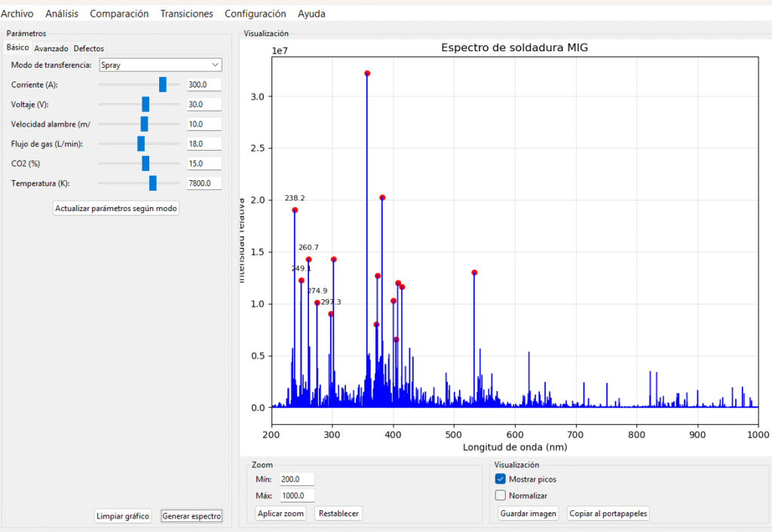Uncheck the Mostrar picos checkbox
The height and width of the screenshot is (532, 772).
(501, 478)
